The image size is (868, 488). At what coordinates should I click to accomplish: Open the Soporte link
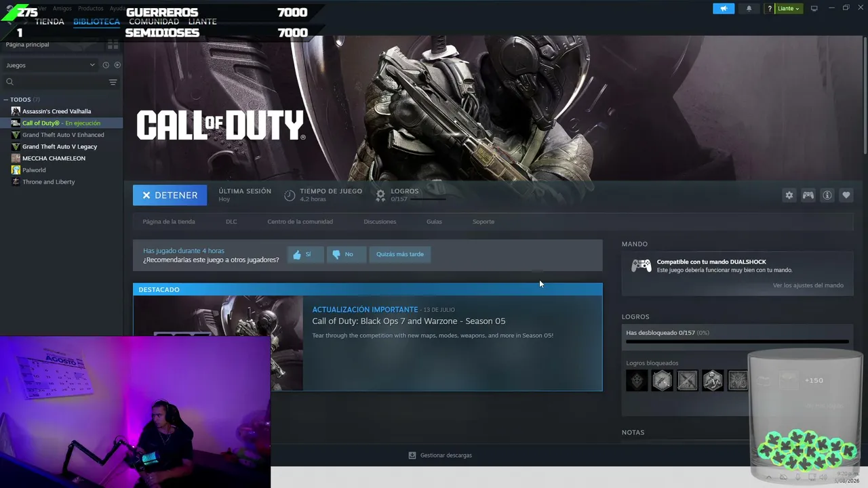(x=484, y=222)
